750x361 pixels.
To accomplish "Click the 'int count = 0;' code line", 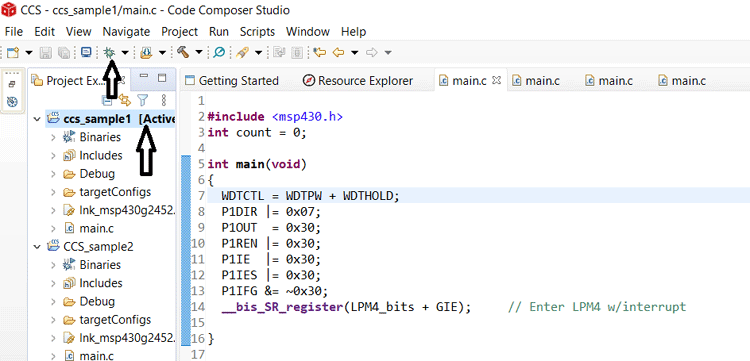I will (256, 132).
